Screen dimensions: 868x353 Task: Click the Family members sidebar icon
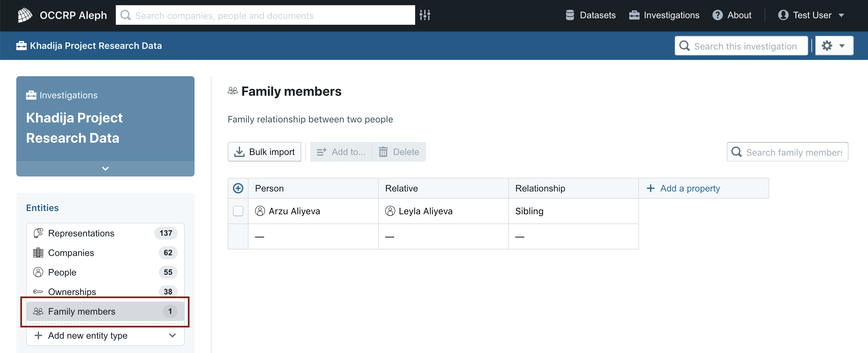point(38,311)
